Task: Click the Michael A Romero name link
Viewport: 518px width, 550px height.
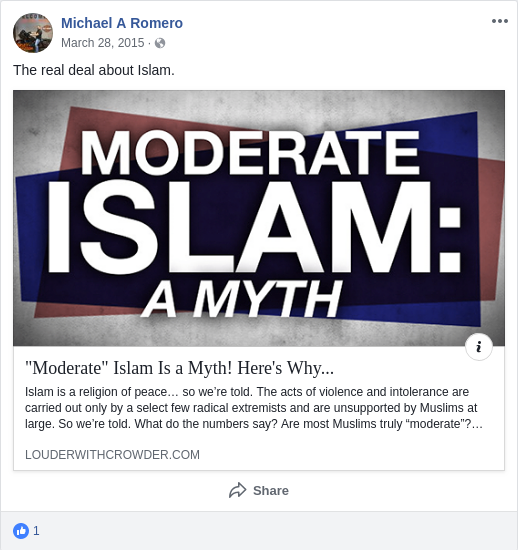Action: click(x=122, y=23)
